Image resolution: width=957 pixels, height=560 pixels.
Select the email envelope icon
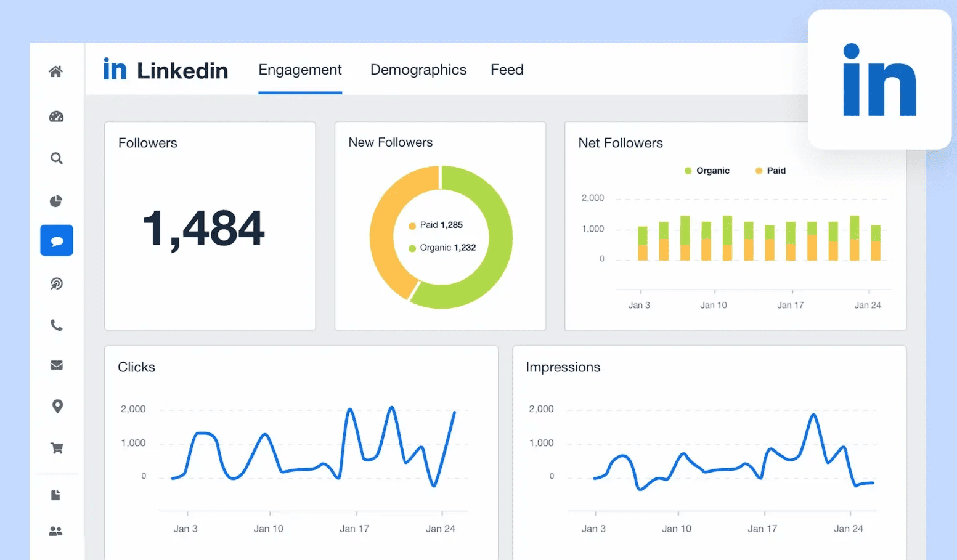(x=56, y=365)
